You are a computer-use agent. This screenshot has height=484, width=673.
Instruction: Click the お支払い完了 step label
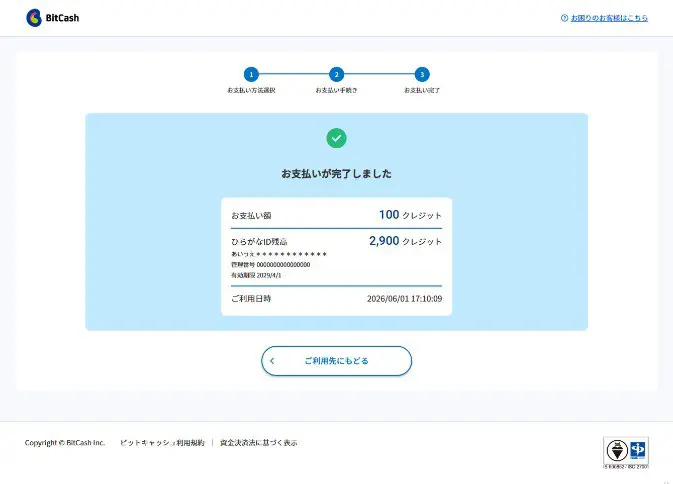[x=422, y=90]
